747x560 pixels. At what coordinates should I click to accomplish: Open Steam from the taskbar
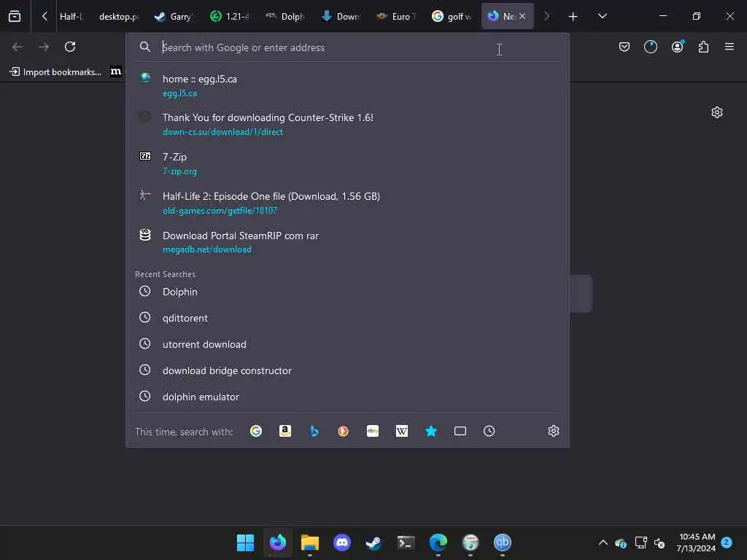373,542
